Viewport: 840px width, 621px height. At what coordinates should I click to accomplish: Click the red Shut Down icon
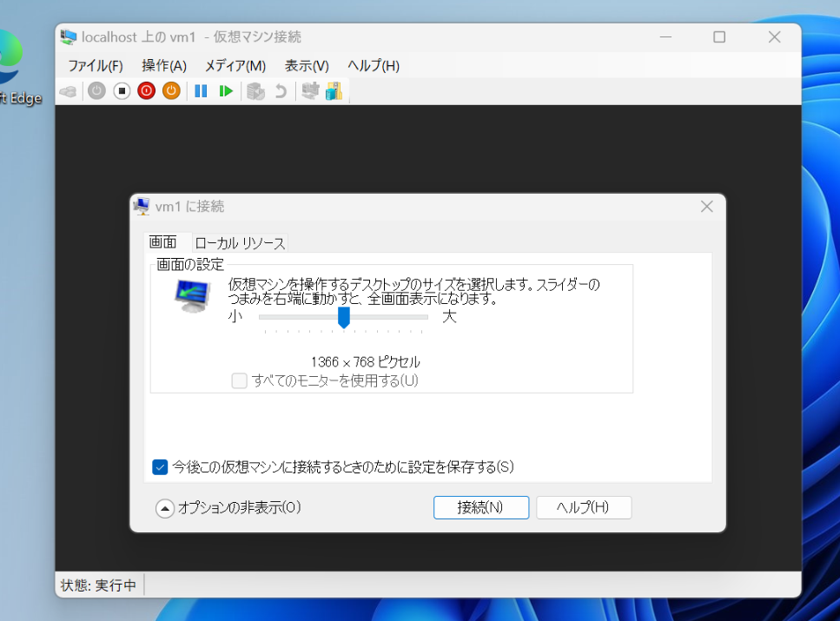point(146,91)
